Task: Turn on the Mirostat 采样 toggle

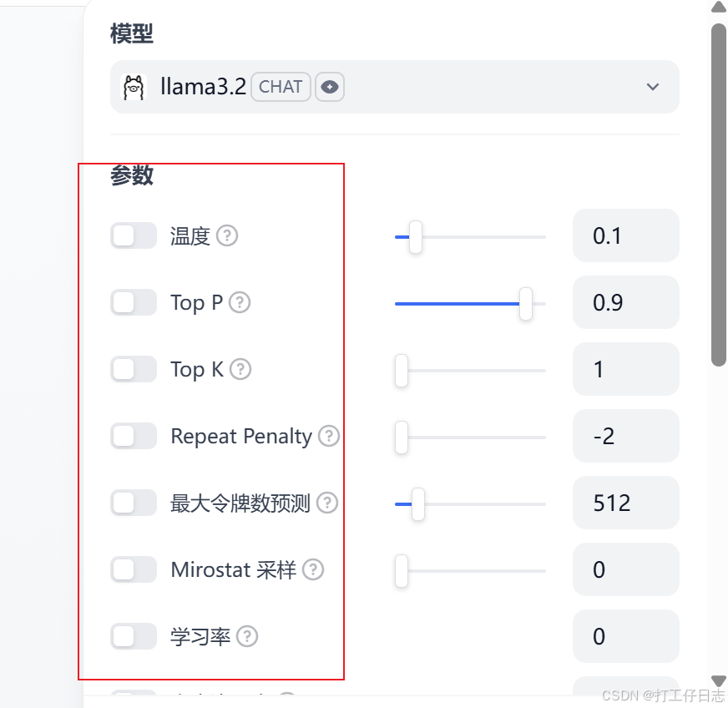Action: pyautogui.click(x=133, y=569)
